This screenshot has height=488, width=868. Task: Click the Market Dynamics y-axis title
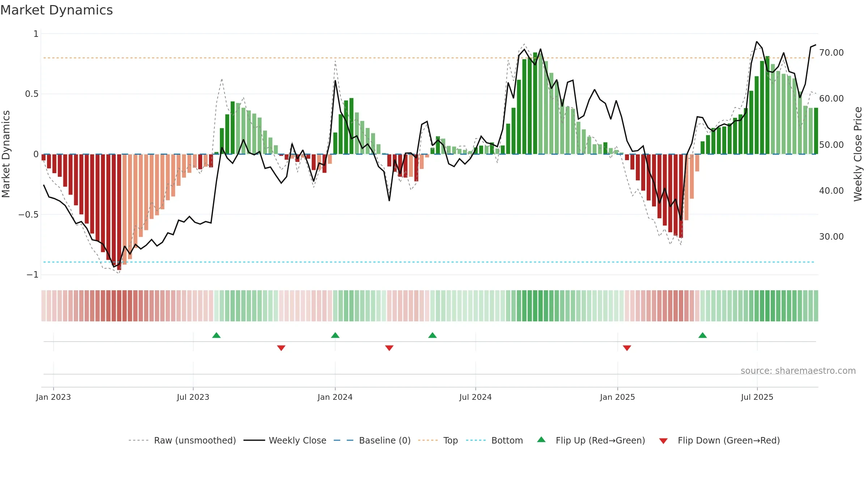point(6,154)
